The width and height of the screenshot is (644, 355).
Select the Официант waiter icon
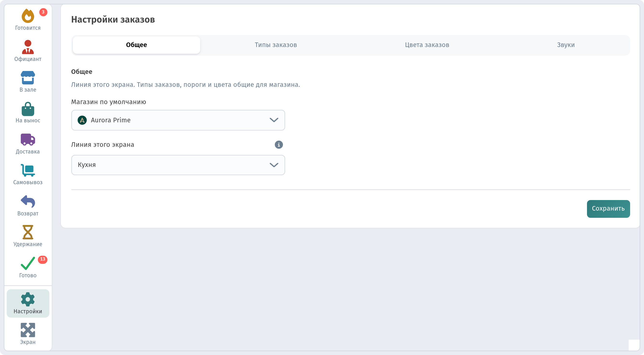28,47
